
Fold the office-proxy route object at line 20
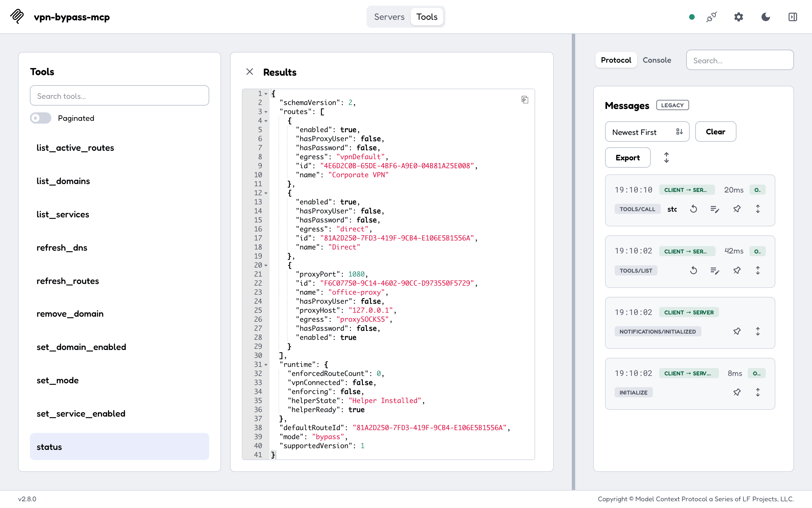point(266,265)
